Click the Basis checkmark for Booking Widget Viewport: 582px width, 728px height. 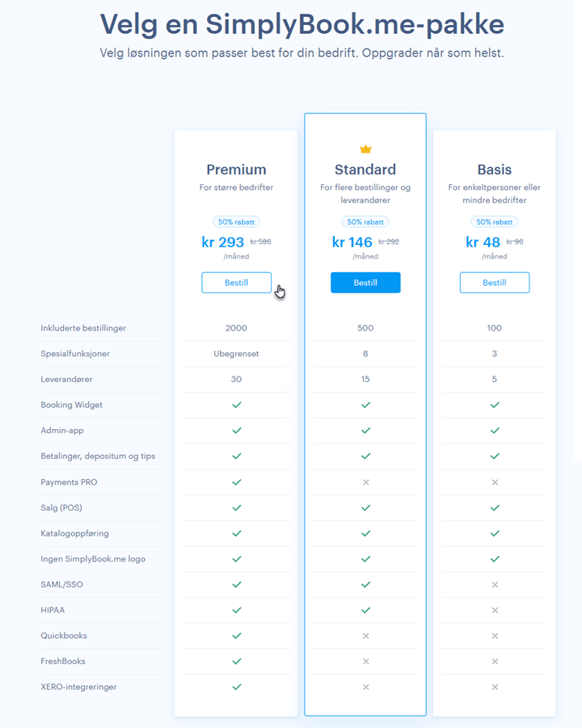pos(496,405)
